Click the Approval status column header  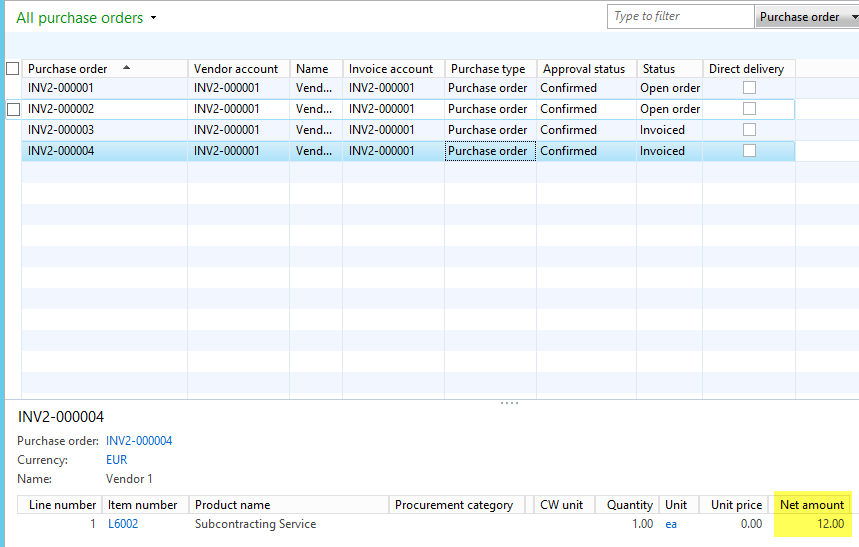(583, 69)
